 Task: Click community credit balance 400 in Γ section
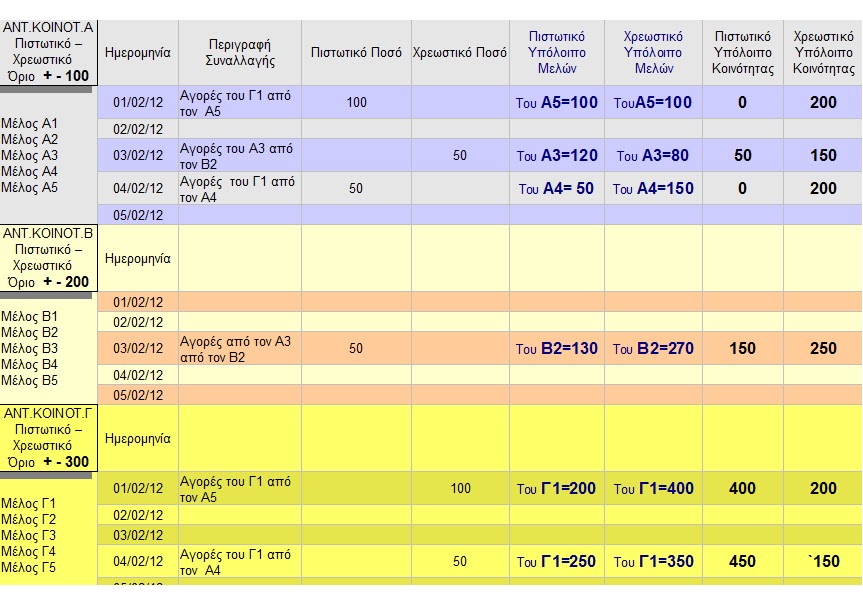(x=742, y=488)
